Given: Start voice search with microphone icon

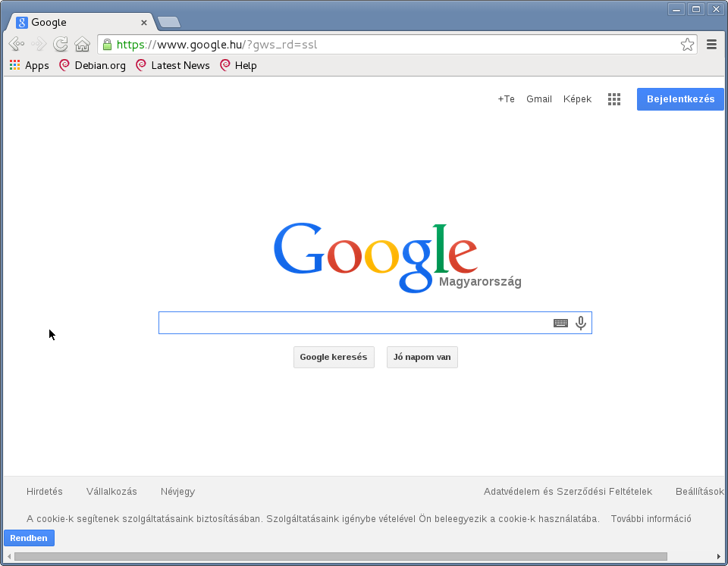Looking at the screenshot, I should tap(581, 323).
